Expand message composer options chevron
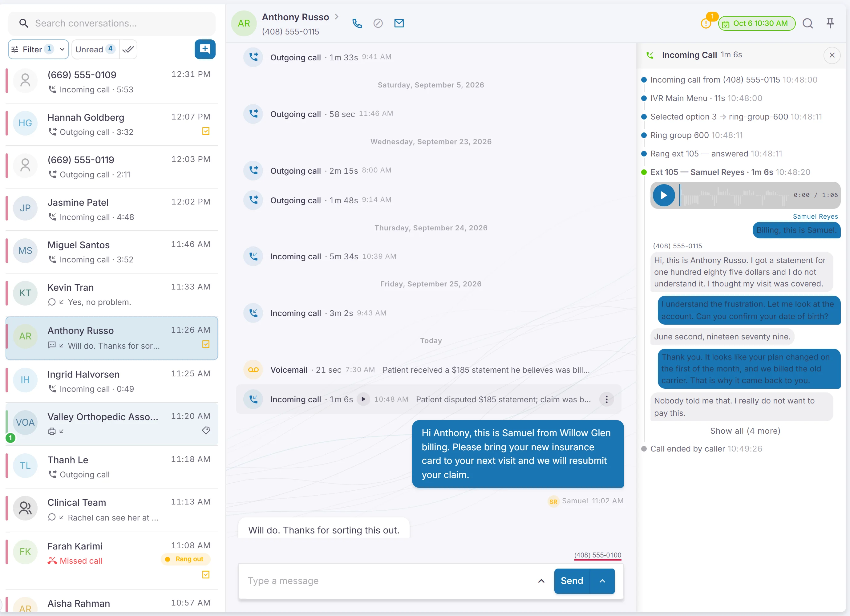Image resolution: width=850 pixels, height=616 pixels. [x=541, y=581]
